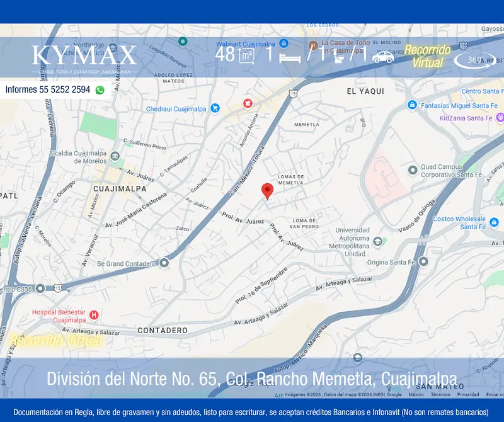This screenshot has height=422, width=504.
Task: Open the Privacidad link on the map
Action: click(468, 394)
